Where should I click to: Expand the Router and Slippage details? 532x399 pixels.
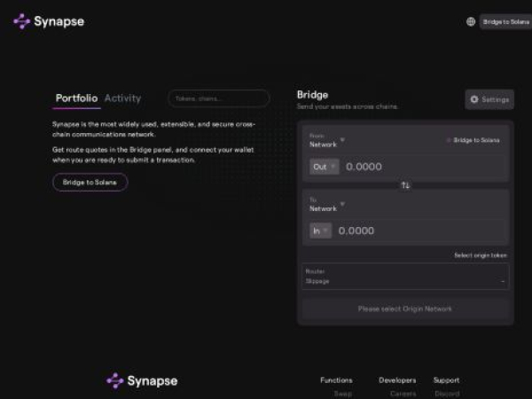(x=405, y=276)
